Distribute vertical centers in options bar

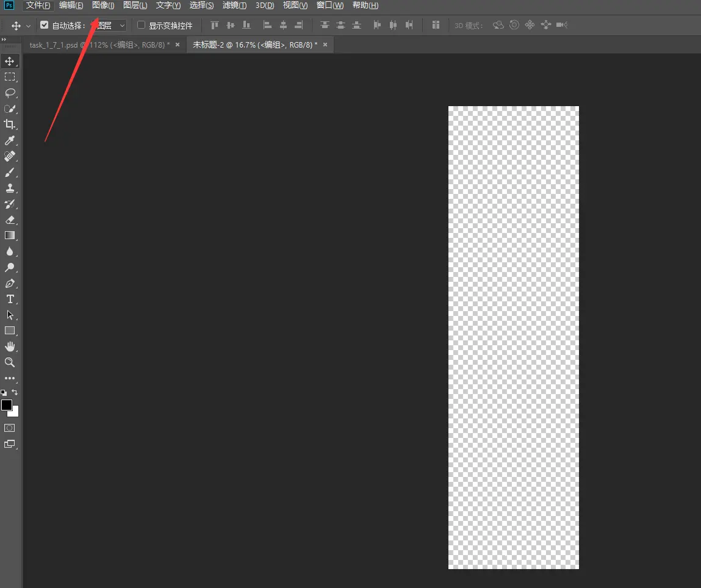[340, 25]
